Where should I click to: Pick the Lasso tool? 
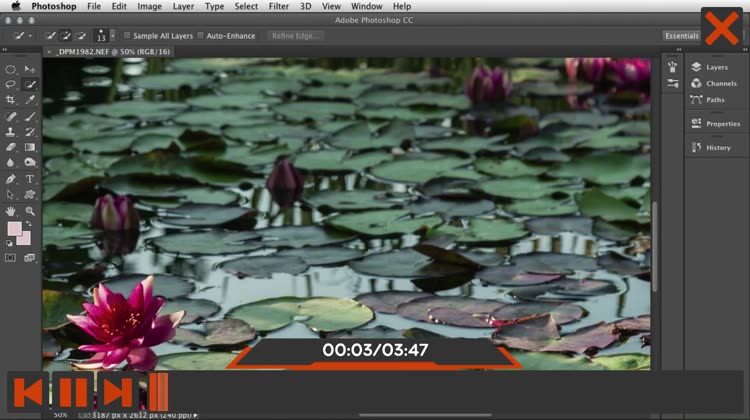[x=11, y=85]
